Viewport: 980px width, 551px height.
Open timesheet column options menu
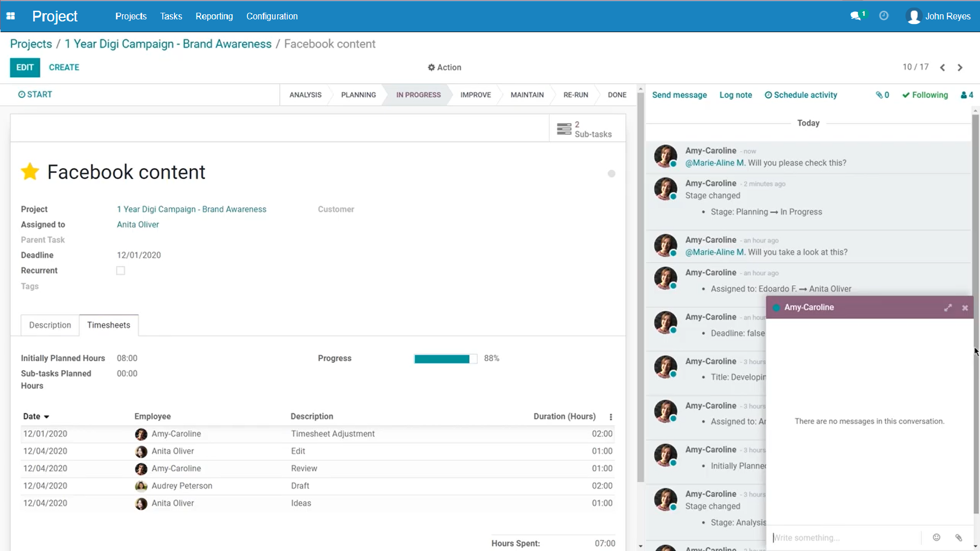click(610, 417)
